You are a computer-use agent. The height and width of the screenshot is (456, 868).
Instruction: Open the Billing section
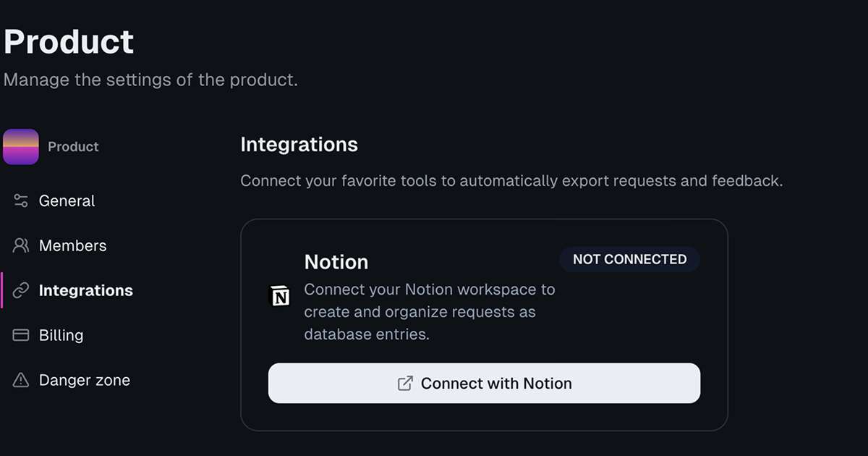61,335
